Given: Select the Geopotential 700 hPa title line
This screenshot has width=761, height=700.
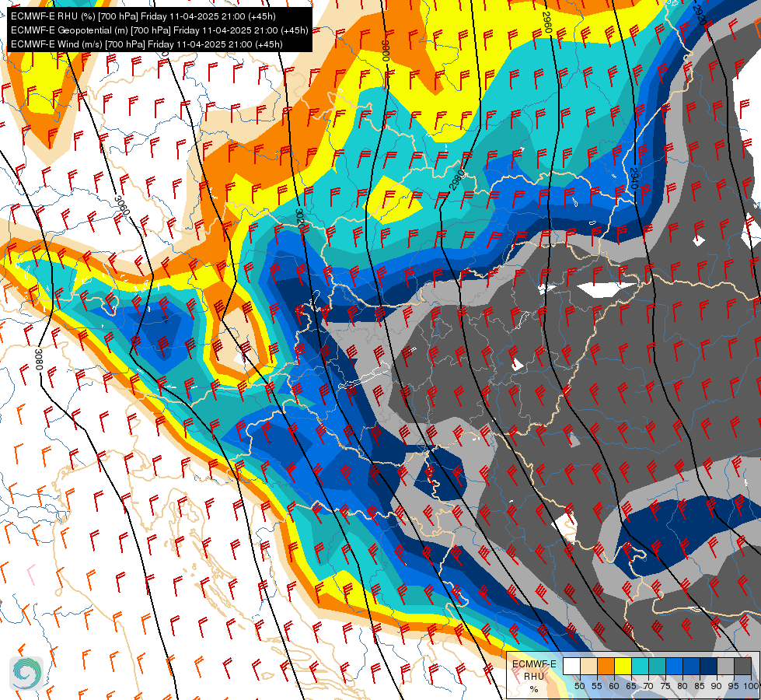Looking at the screenshot, I should tap(159, 30).
